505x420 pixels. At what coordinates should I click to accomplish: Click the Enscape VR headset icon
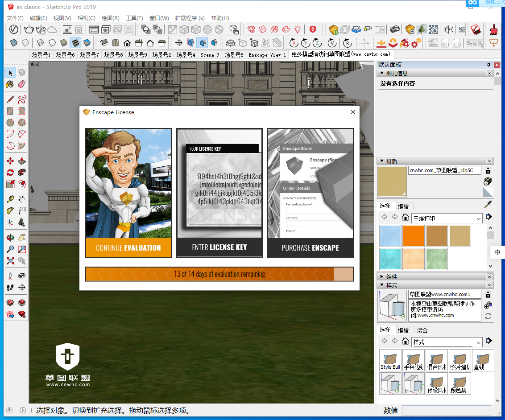394,29
